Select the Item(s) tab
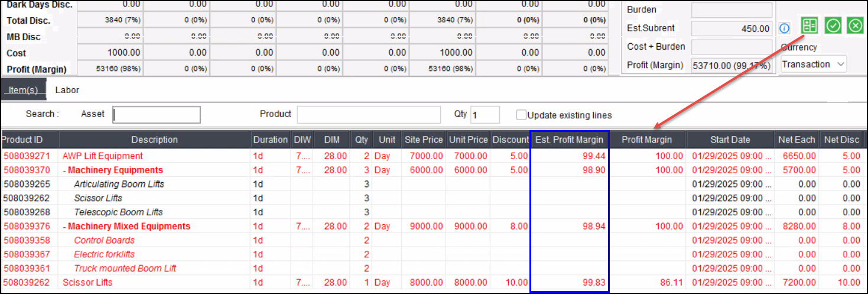Image resolution: width=868 pixels, height=294 pixels. point(23,91)
